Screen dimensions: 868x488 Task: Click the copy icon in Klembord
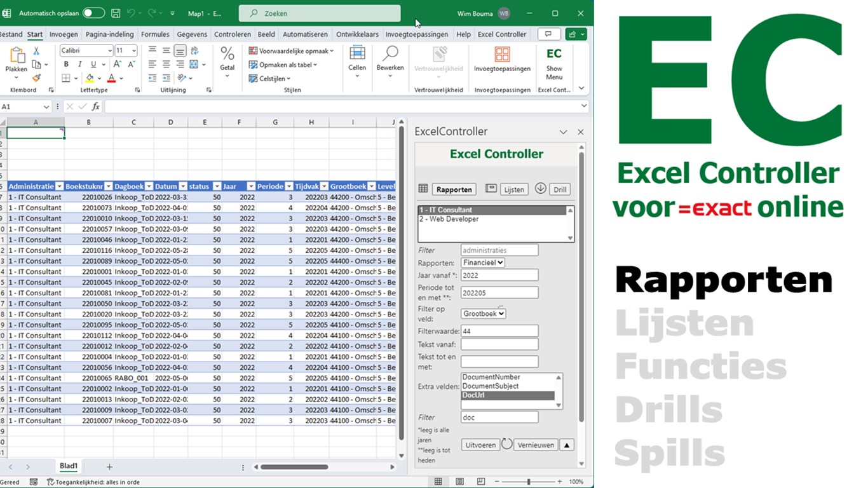coord(36,64)
